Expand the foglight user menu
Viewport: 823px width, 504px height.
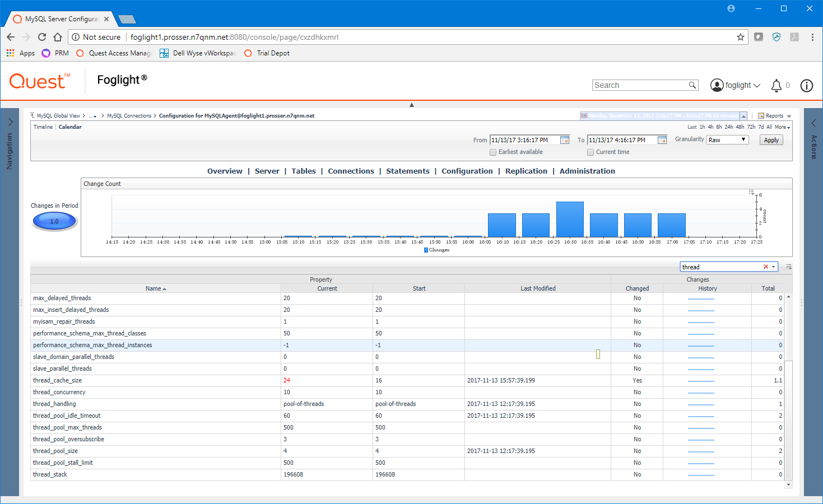(736, 85)
